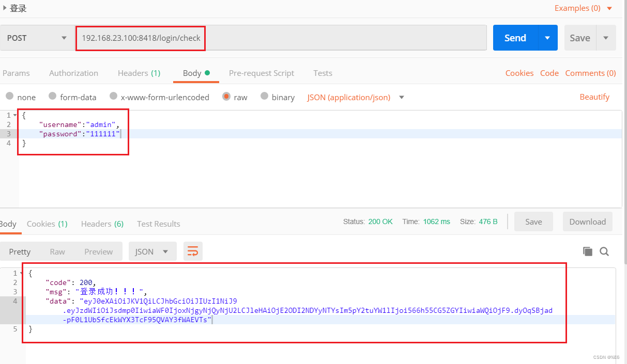
Task: Open Comments for this request
Action: 590,73
